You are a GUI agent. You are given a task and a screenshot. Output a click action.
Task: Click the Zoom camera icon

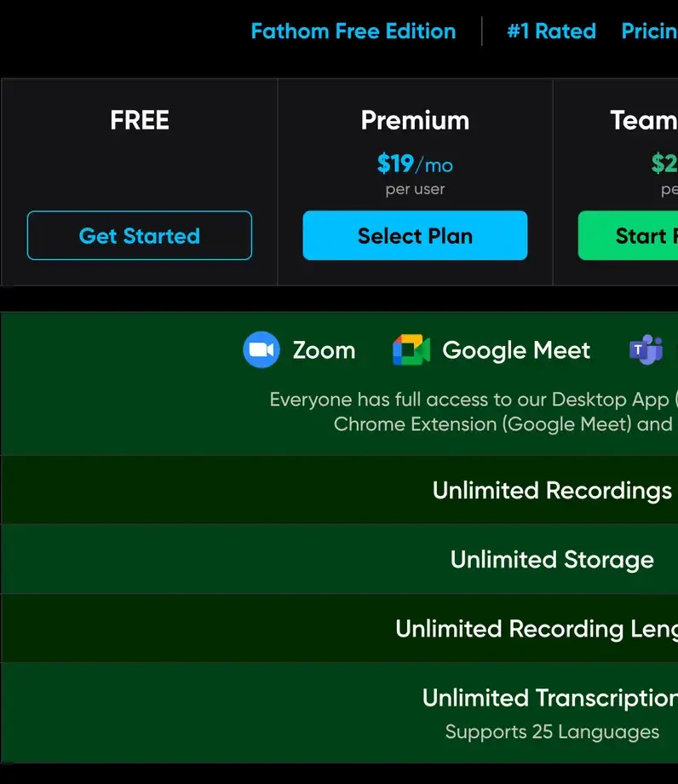[x=261, y=349]
